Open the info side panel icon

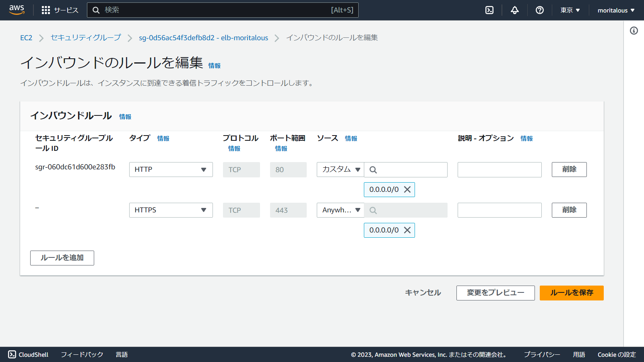pos(635,31)
